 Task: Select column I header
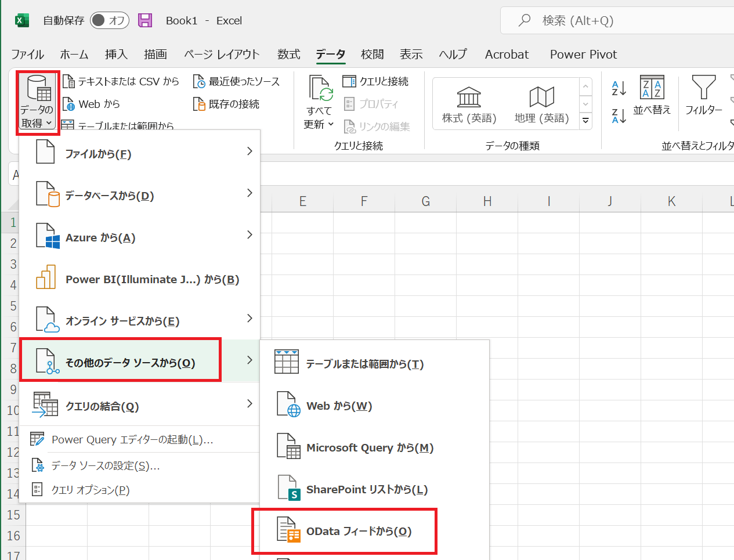548,201
